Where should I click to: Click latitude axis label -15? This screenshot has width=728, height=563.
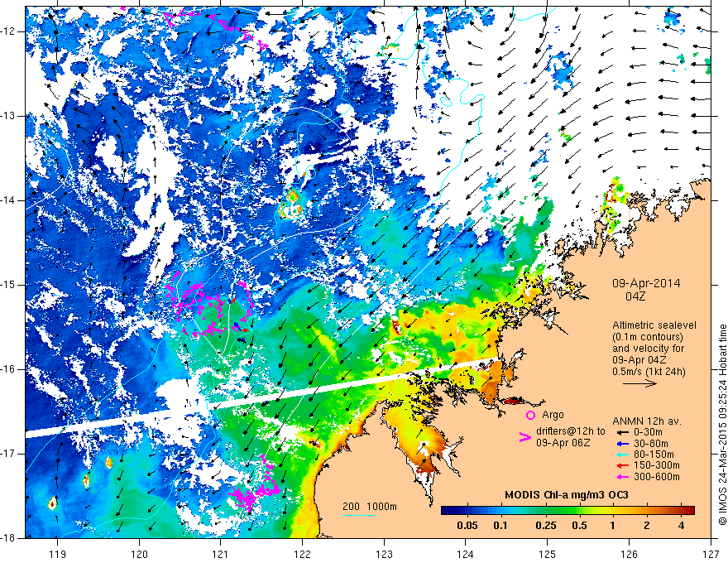point(7,285)
